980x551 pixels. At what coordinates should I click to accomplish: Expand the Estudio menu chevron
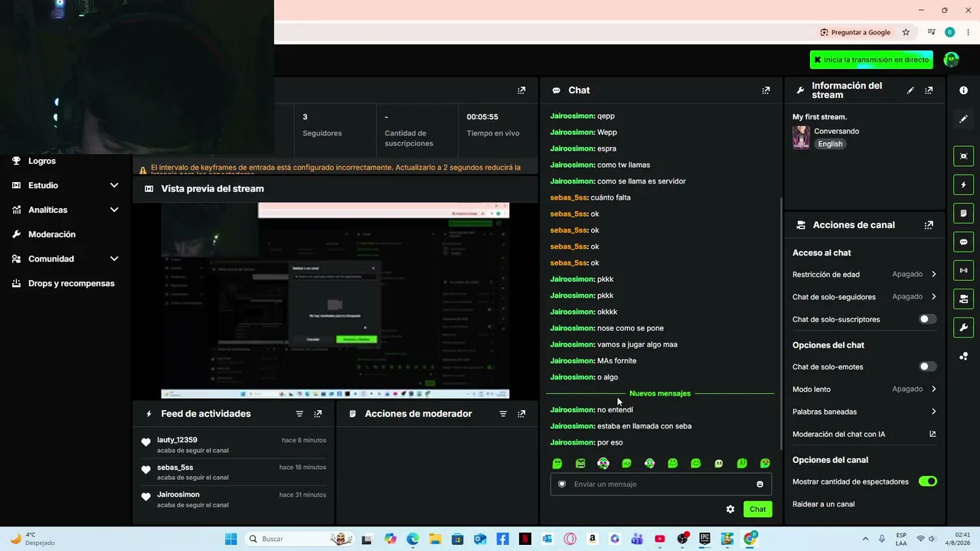point(114,185)
